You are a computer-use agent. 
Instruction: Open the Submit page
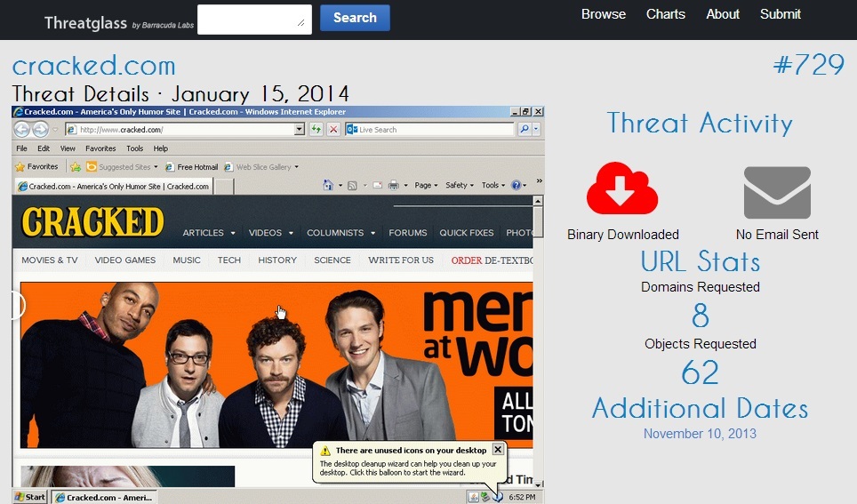pos(780,14)
